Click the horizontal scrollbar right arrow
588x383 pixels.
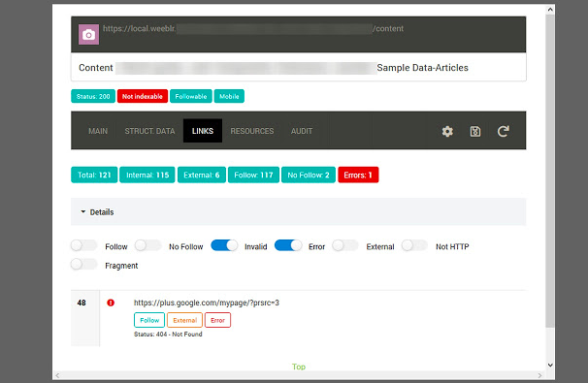539,375
